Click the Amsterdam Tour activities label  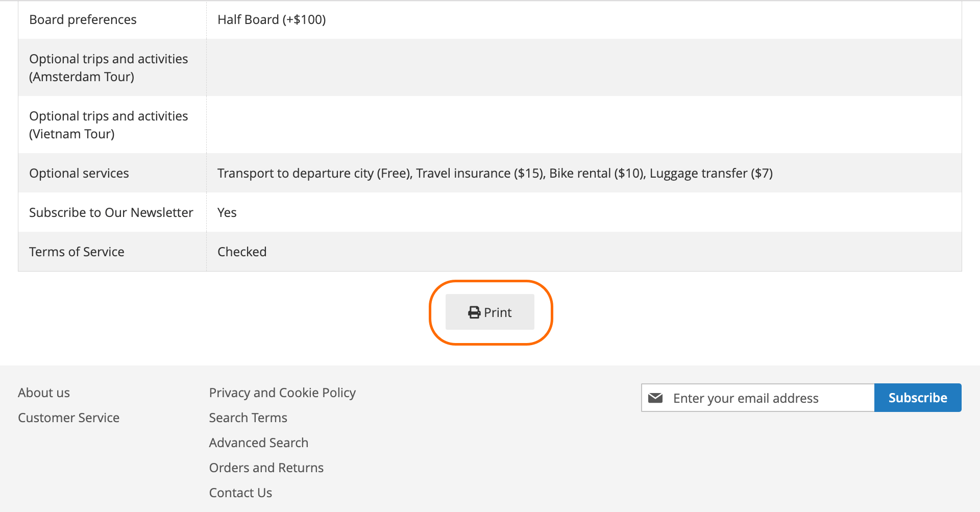[x=108, y=67]
